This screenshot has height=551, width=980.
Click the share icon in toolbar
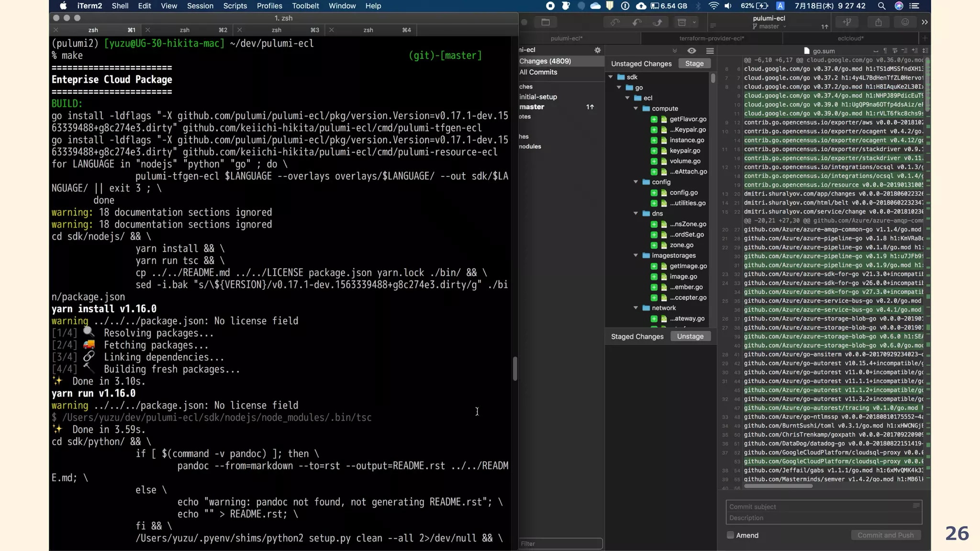(879, 22)
